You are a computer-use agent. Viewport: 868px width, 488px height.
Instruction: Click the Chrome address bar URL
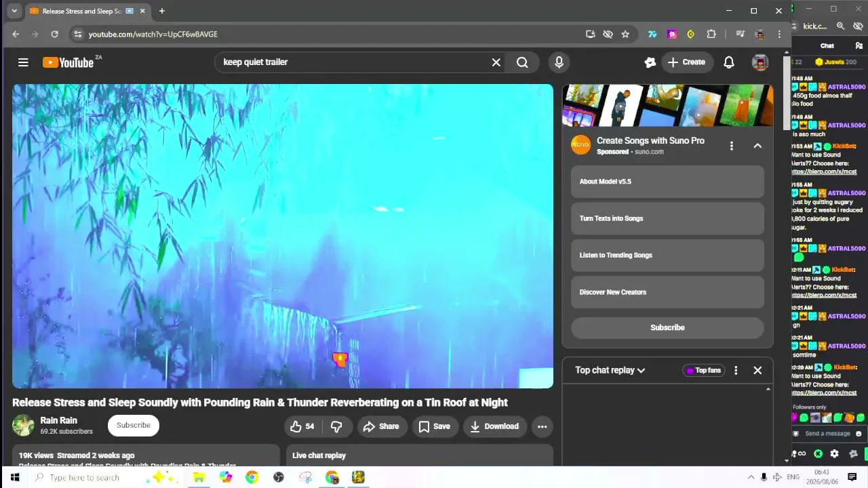153,34
